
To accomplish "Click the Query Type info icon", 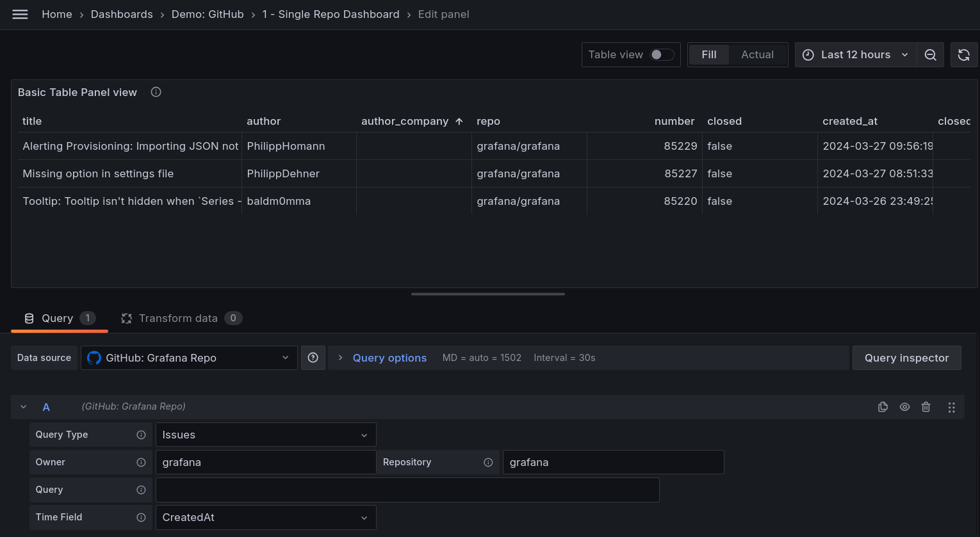I will (140, 435).
